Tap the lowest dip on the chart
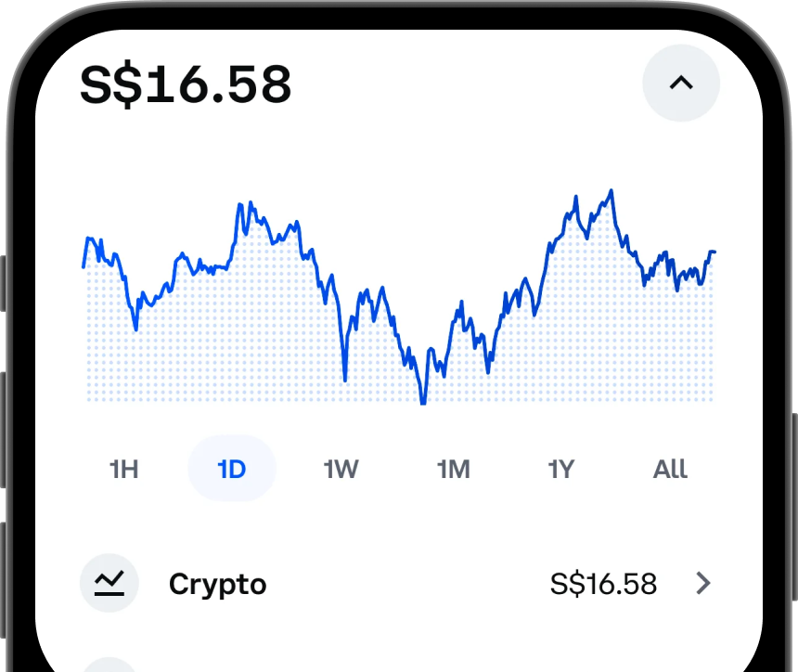Image resolution: width=798 pixels, height=672 pixels. click(423, 401)
